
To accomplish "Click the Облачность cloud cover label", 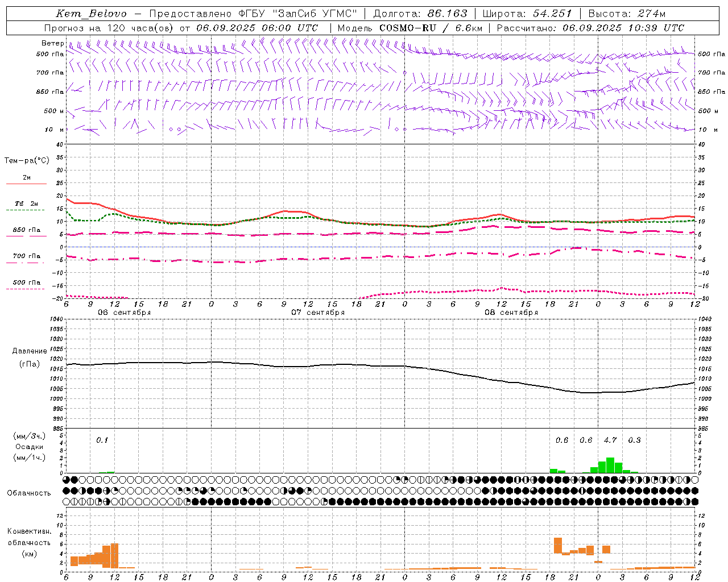I will 29,493.
